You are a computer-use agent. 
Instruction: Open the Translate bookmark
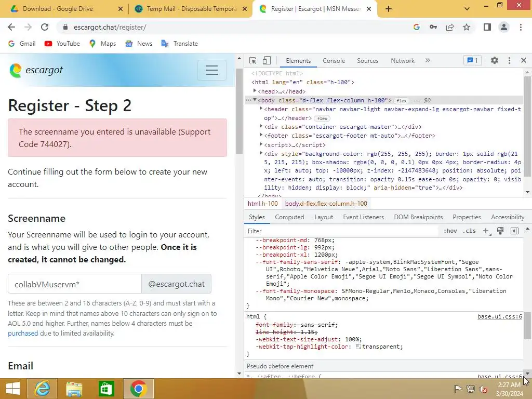click(x=179, y=44)
